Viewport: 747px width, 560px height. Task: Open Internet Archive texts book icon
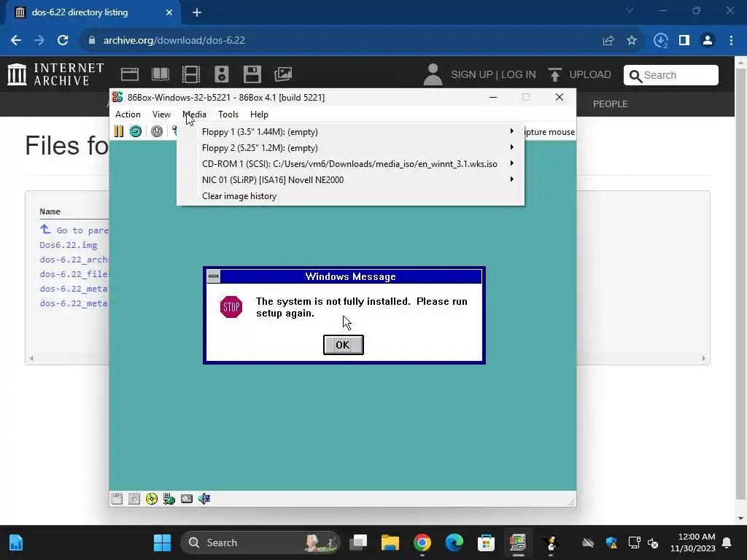coord(160,74)
